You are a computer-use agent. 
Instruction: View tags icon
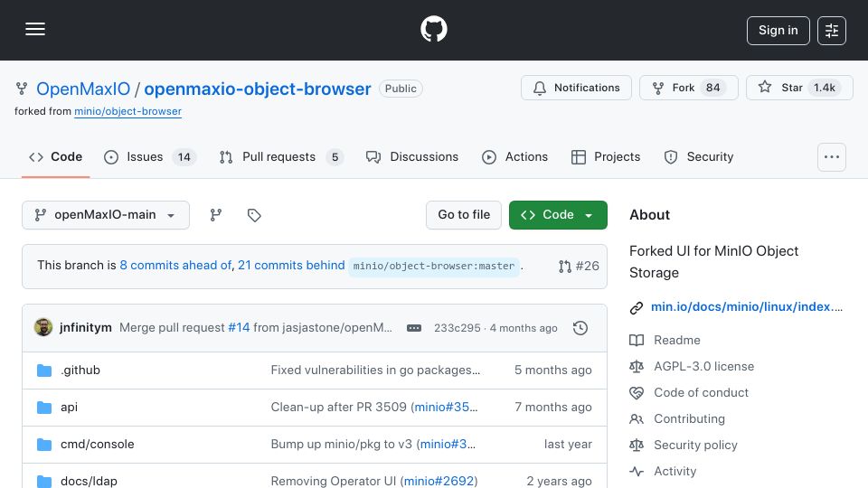(x=254, y=215)
